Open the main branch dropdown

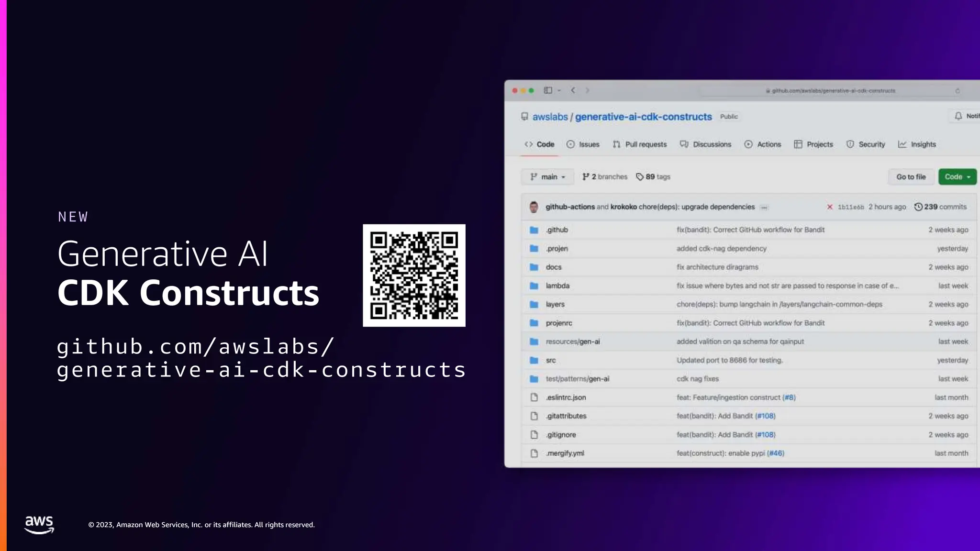[548, 177]
